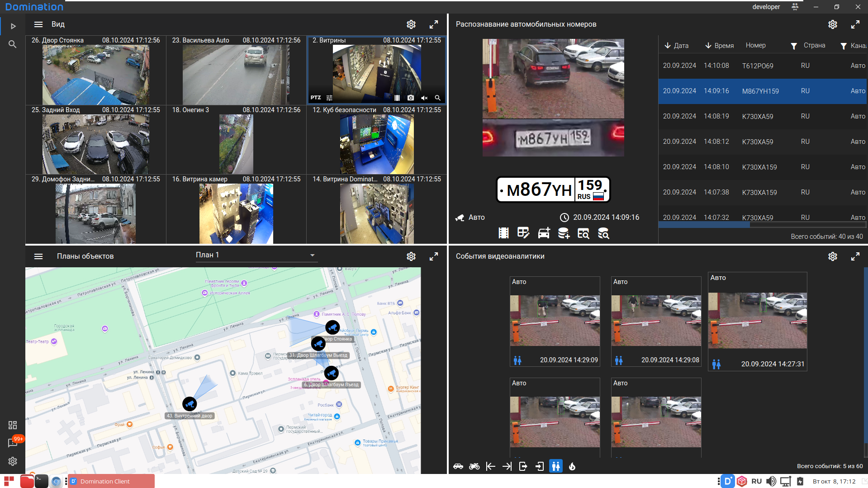The height and width of the screenshot is (488, 868).
Task: Toggle people detection events filter
Action: (x=556, y=466)
